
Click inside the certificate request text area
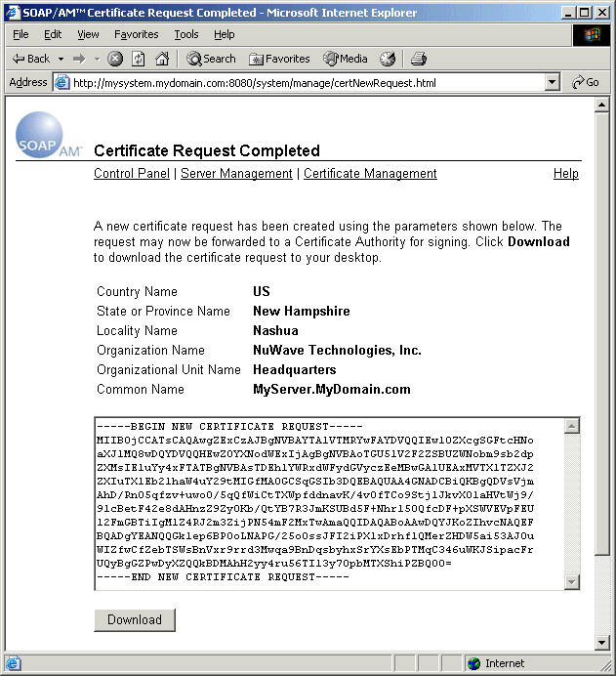pos(329,503)
